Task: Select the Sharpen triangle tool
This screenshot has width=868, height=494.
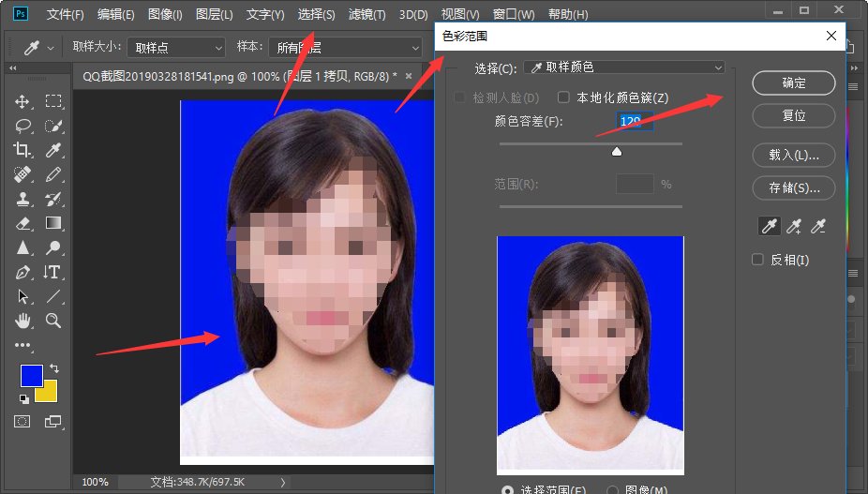Action: coord(22,247)
